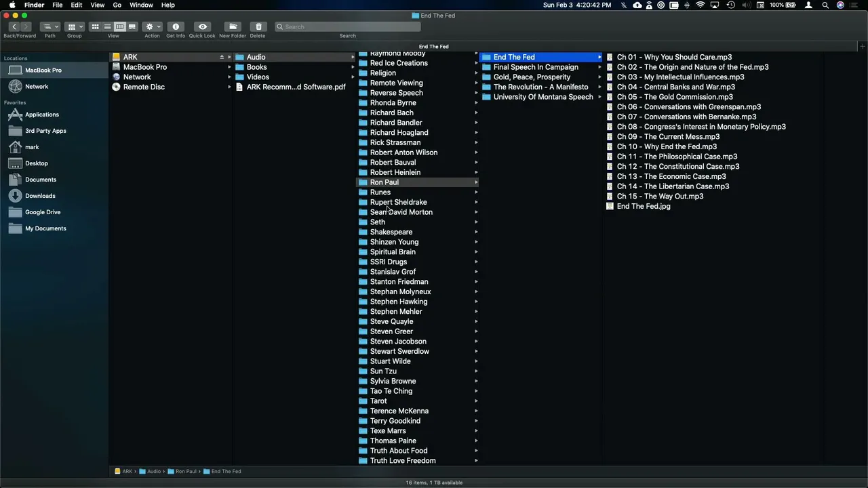Switch to gallery view in toolbar

[x=132, y=26]
